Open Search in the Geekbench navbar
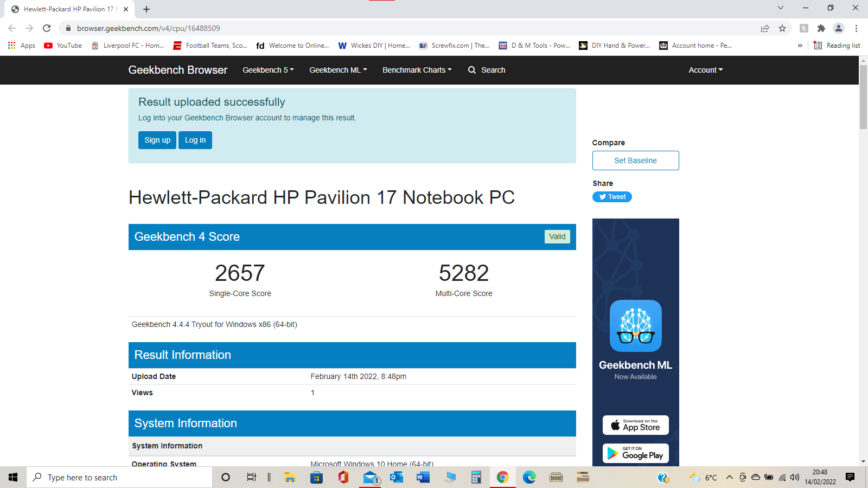Screen dimensions: 868x488 pyautogui.click(x=487, y=70)
